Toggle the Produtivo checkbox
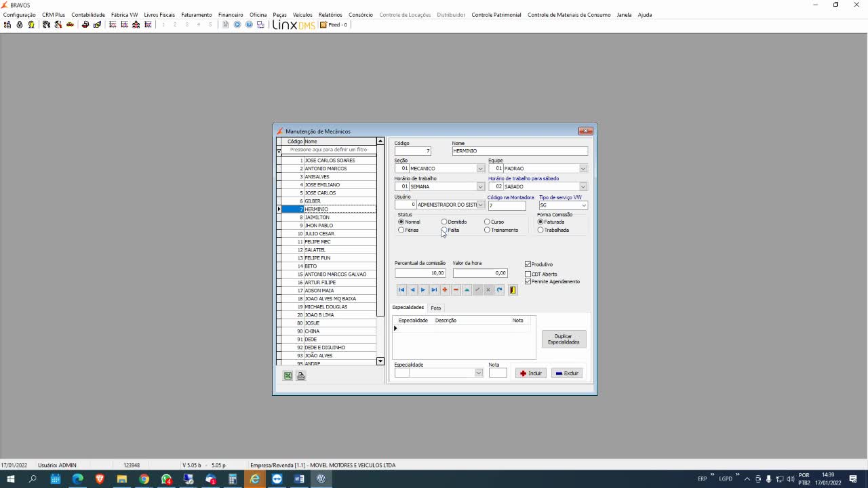Screen dimensions: 868x488 coord(528,264)
